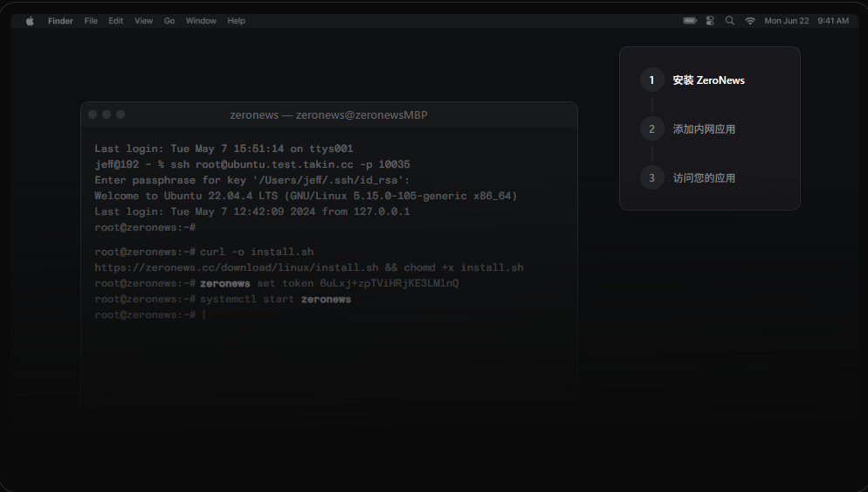
Task: Click the Last login ttys001 line
Action: click(224, 149)
